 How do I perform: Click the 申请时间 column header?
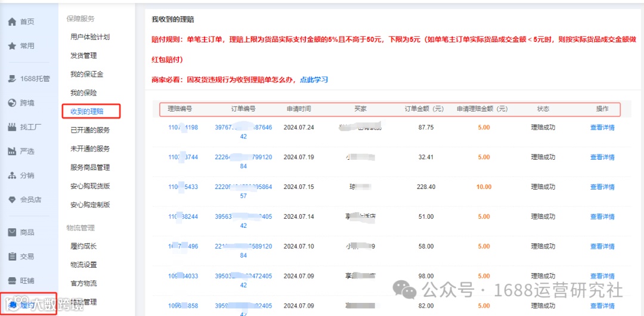(x=299, y=109)
